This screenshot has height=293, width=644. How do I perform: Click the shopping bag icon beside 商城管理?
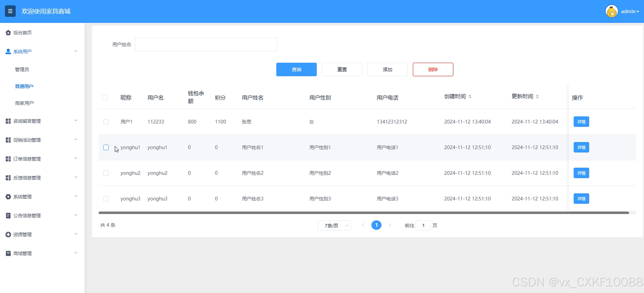click(x=8, y=253)
